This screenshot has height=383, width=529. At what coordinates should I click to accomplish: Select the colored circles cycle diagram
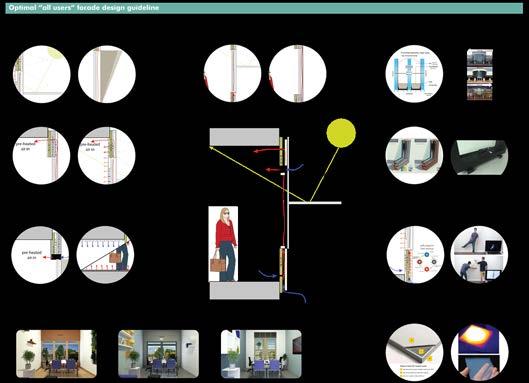[x=426, y=257]
